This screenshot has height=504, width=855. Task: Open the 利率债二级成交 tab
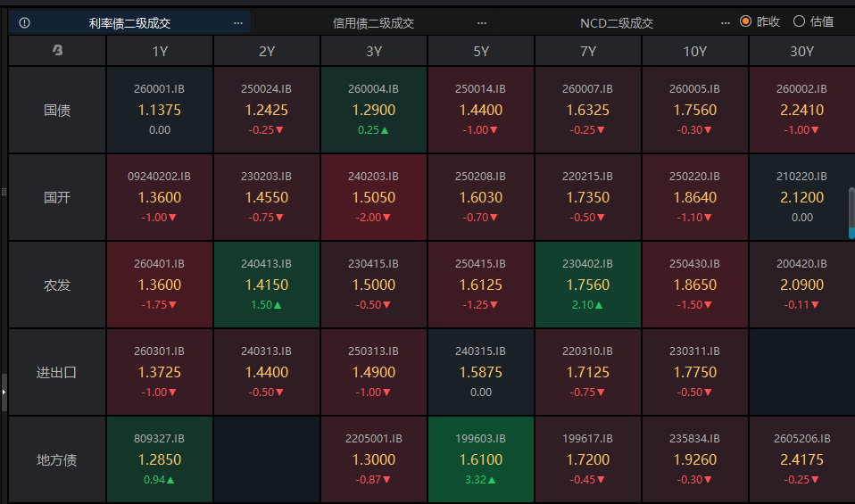click(129, 23)
